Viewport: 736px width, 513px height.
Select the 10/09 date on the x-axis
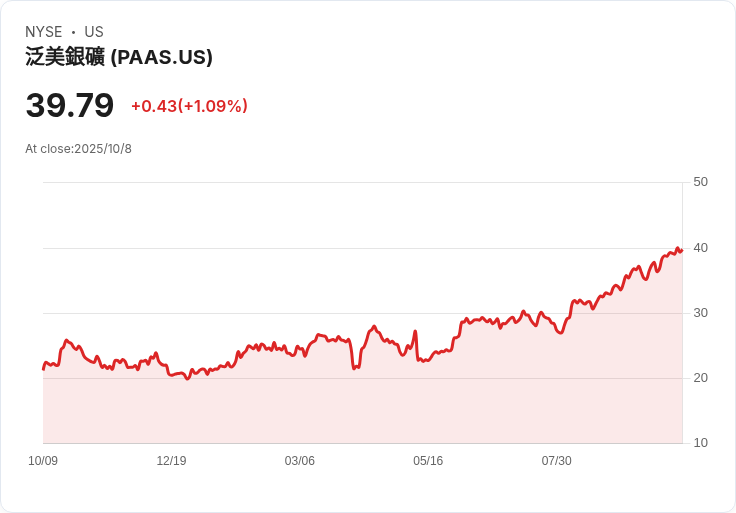[43, 461]
